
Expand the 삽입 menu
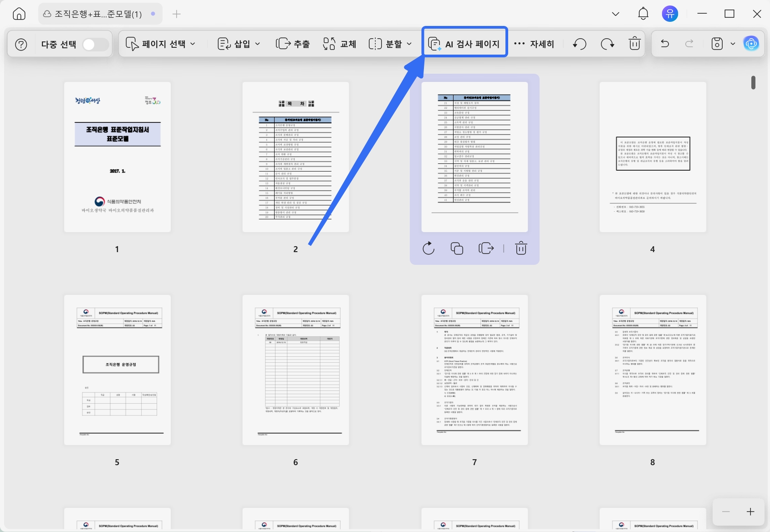pyautogui.click(x=239, y=44)
